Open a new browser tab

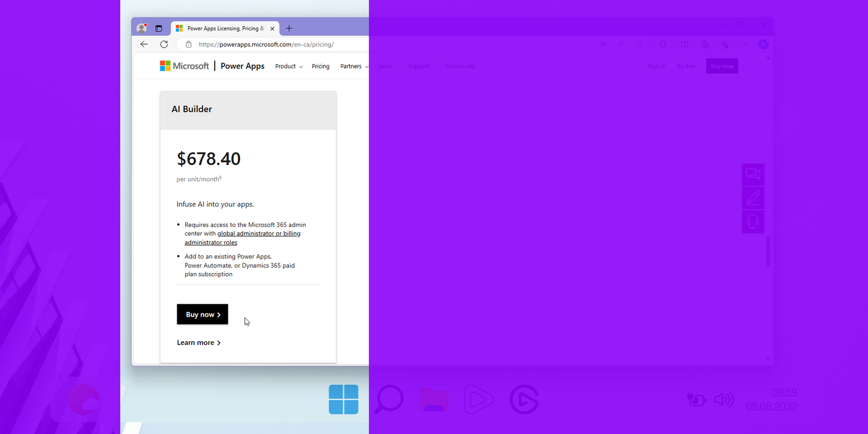point(289,28)
